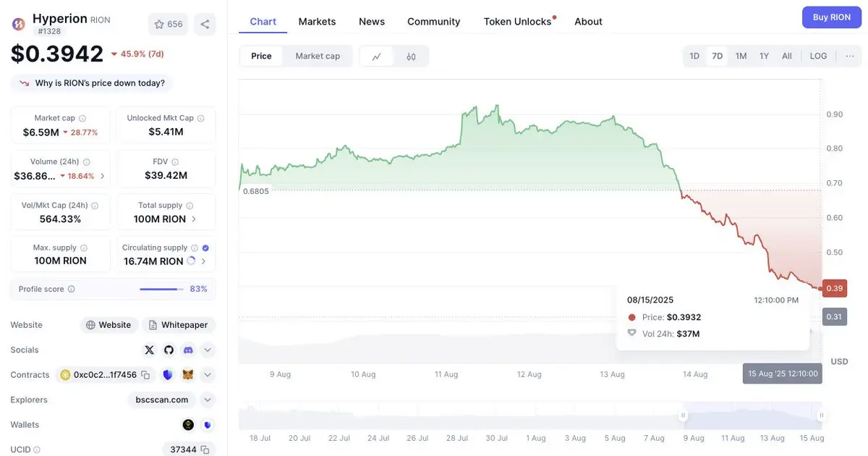Click the Hyperion coin logo
Viewport: 868px width, 456px height.
(19, 24)
